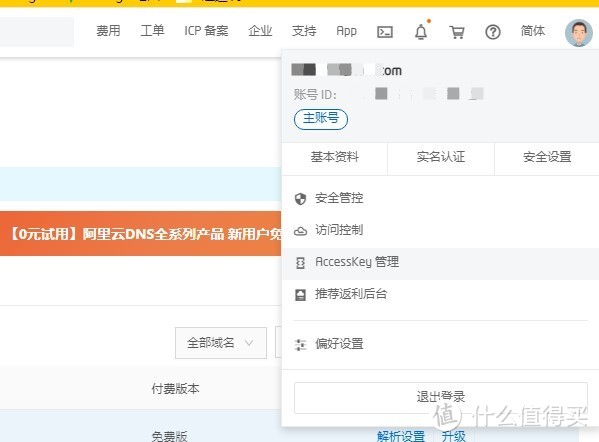The image size is (599, 442).
Task: Click the search field left of 费用
Action: point(37,32)
